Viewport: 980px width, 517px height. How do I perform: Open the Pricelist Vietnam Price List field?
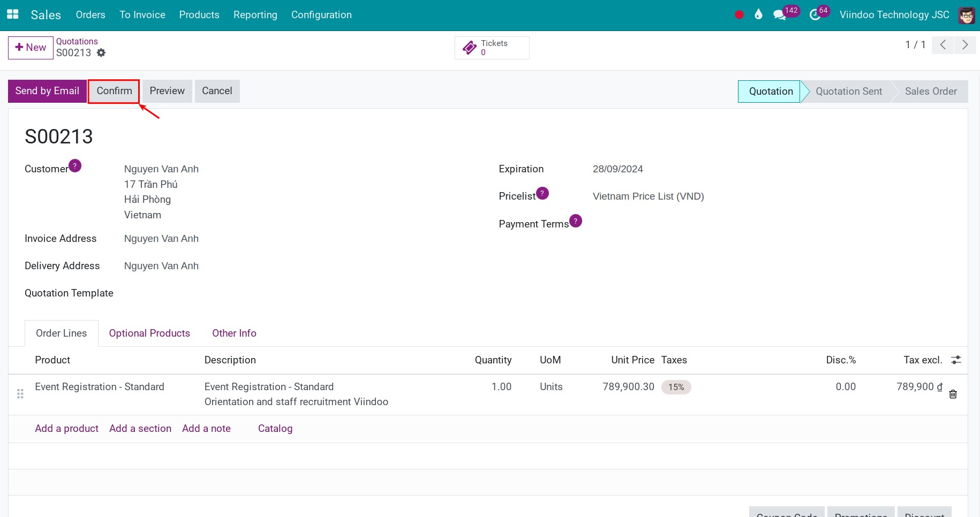coord(648,196)
